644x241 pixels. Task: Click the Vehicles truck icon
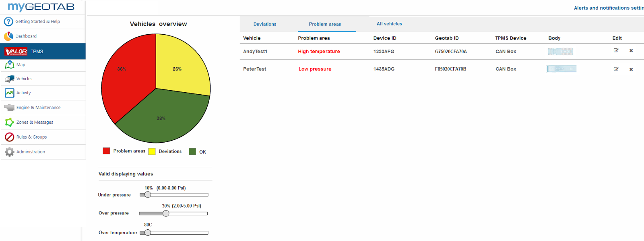pos(10,79)
